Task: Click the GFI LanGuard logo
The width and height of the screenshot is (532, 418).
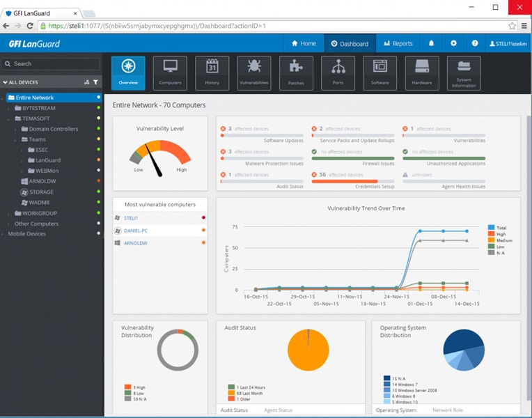Action: (34, 44)
